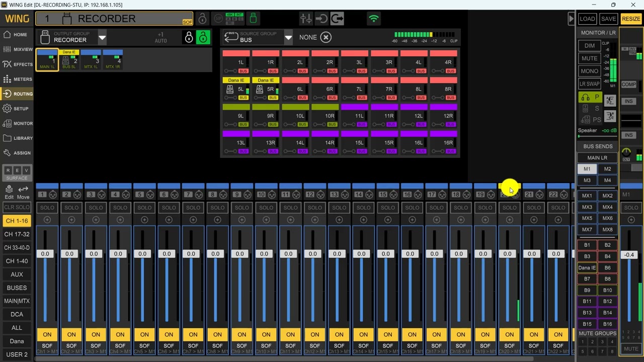Solo channel 5
Image resolution: width=644 pixels, height=362 pixels.
(144, 208)
